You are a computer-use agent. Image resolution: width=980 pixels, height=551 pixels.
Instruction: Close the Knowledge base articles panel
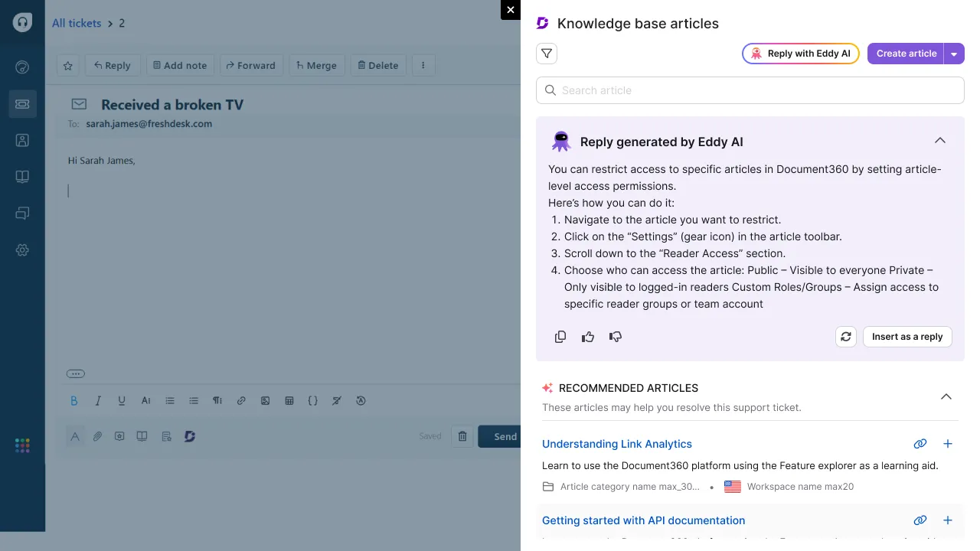[x=511, y=10]
